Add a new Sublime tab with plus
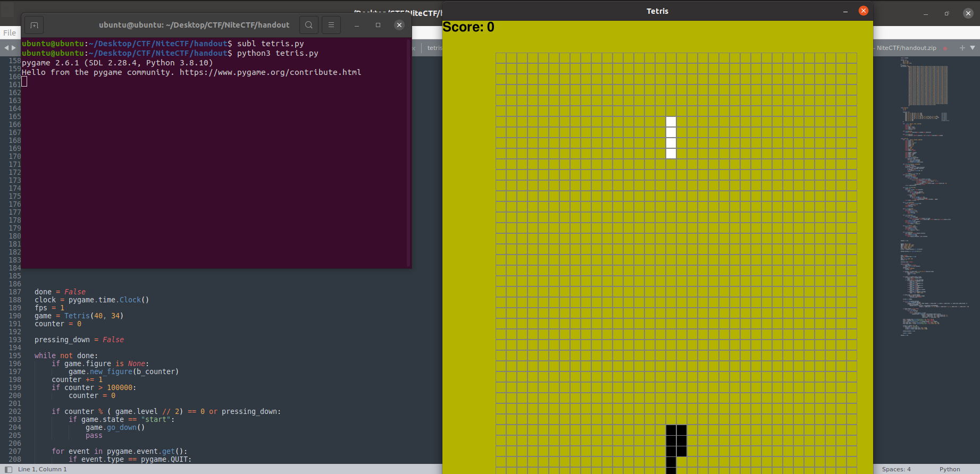The width and height of the screenshot is (980, 474). (962, 48)
